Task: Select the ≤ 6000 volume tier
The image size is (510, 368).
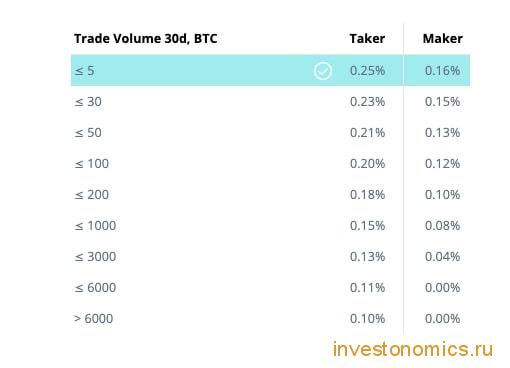Action: (x=270, y=288)
